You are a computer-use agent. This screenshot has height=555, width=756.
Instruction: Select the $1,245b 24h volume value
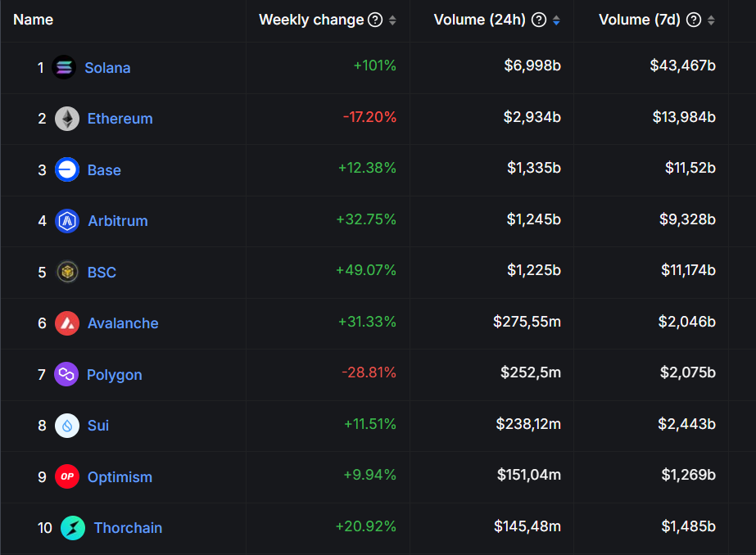point(534,219)
